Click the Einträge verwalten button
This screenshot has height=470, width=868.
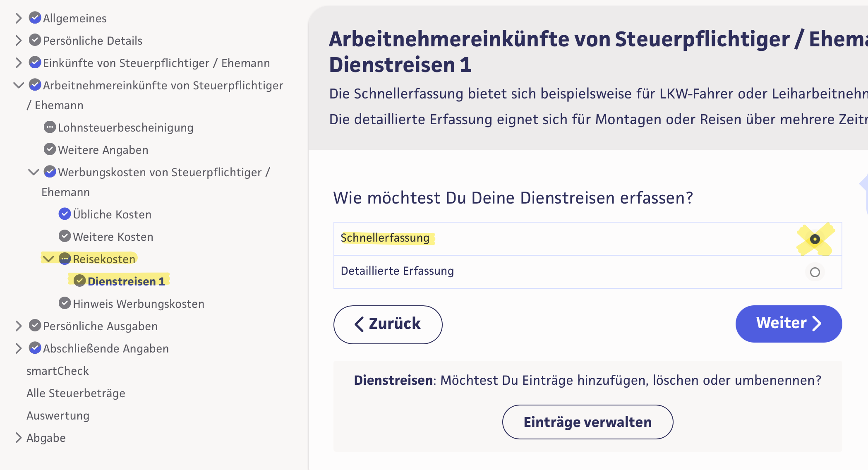click(x=587, y=422)
